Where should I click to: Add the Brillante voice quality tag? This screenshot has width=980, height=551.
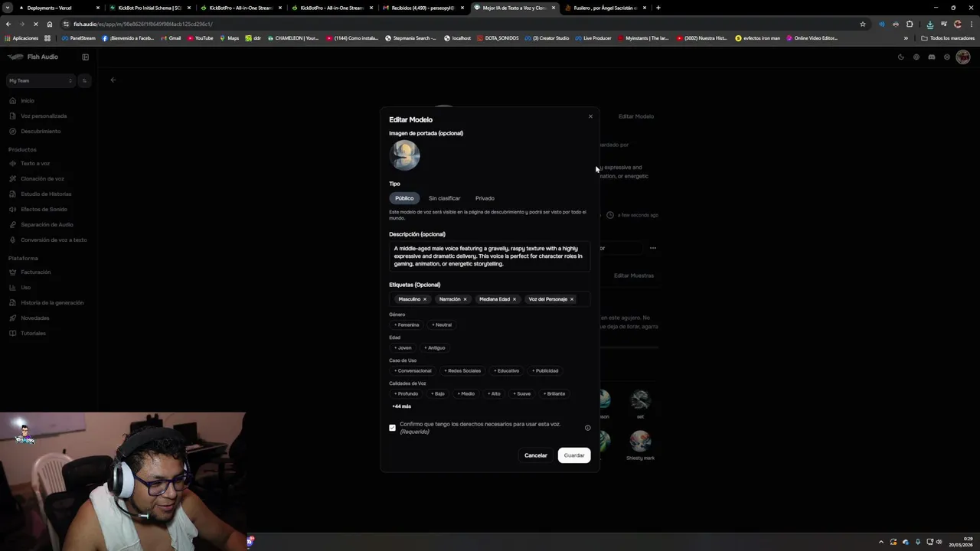click(554, 393)
